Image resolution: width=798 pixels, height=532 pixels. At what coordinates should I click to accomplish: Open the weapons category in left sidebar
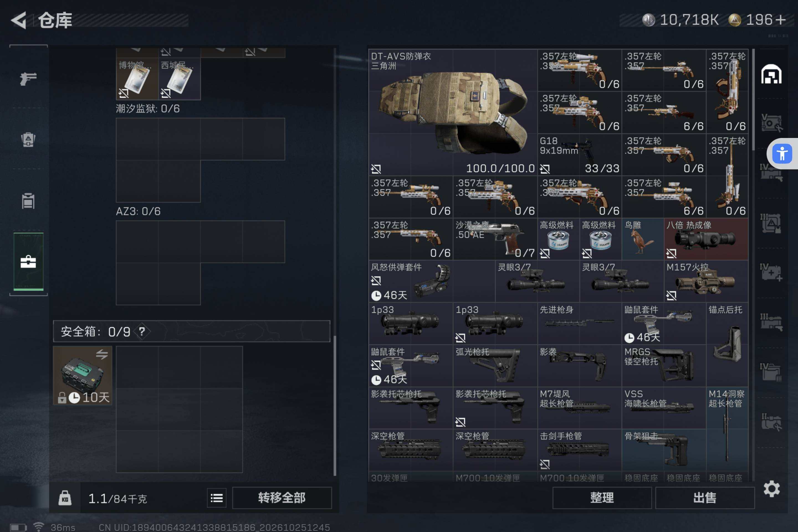28,79
